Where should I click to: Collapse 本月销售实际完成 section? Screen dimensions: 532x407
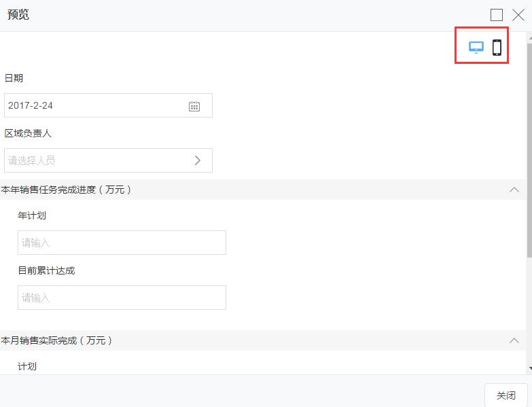click(x=514, y=340)
